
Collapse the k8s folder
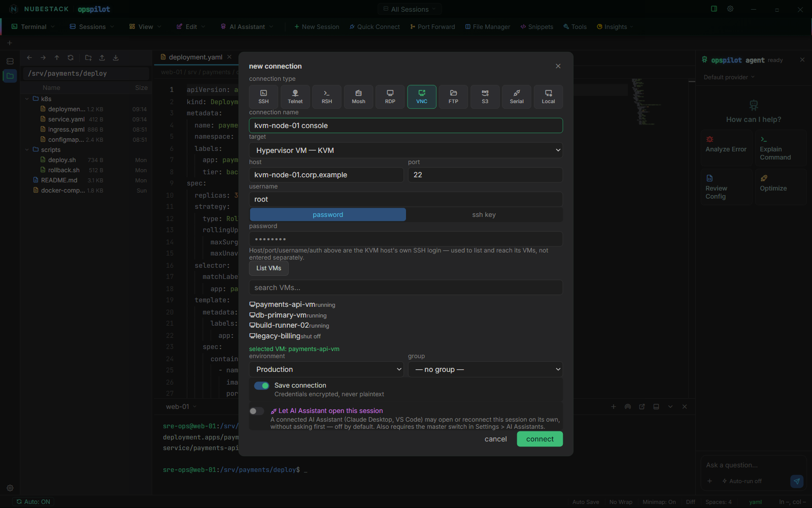[27, 99]
